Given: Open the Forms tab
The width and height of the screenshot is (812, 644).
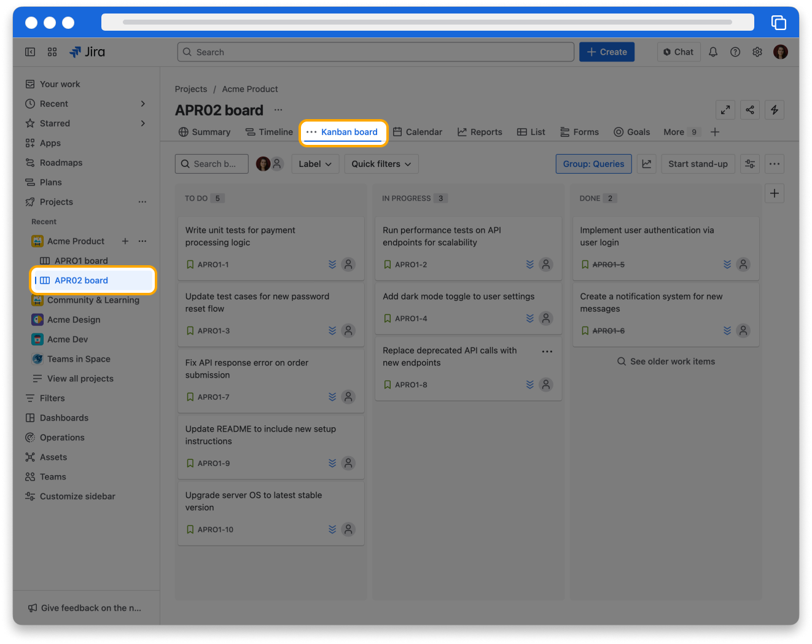Looking at the screenshot, I should pyautogui.click(x=579, y=132).
